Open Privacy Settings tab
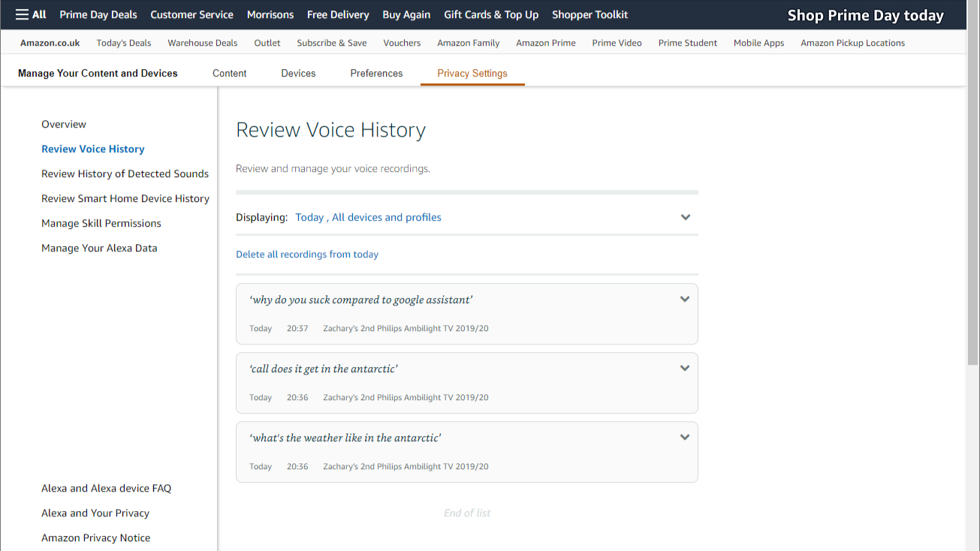Image resolution: width=980 pixels, height=551 pixels. point(472,74)
